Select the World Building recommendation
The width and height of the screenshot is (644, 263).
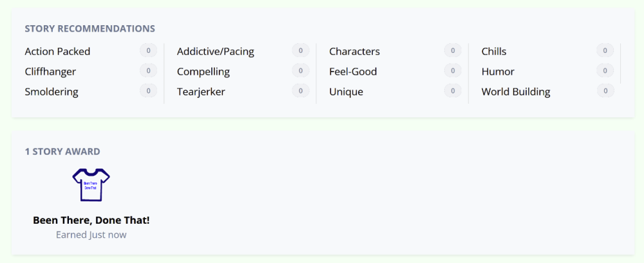pos(516,92)
